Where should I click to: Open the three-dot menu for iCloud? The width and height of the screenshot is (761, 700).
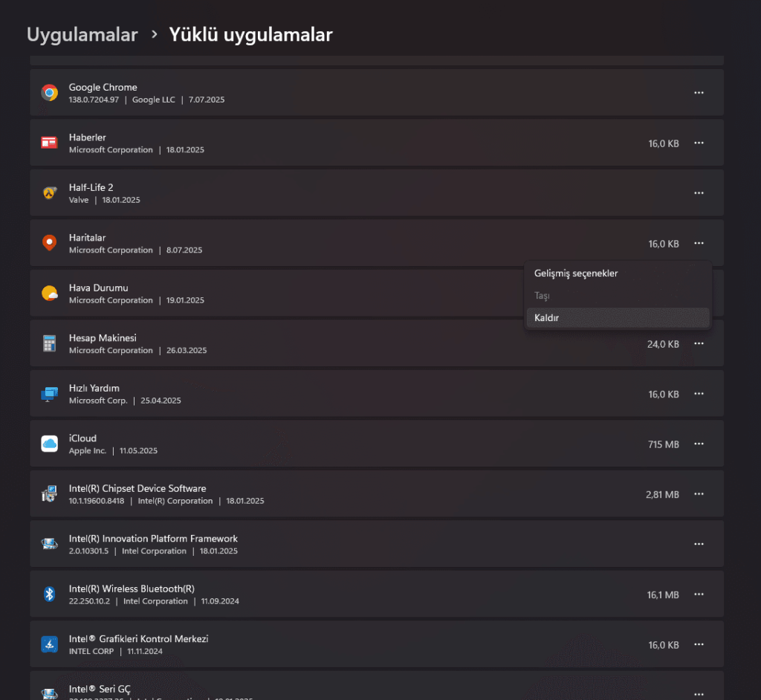pos(699,444)
